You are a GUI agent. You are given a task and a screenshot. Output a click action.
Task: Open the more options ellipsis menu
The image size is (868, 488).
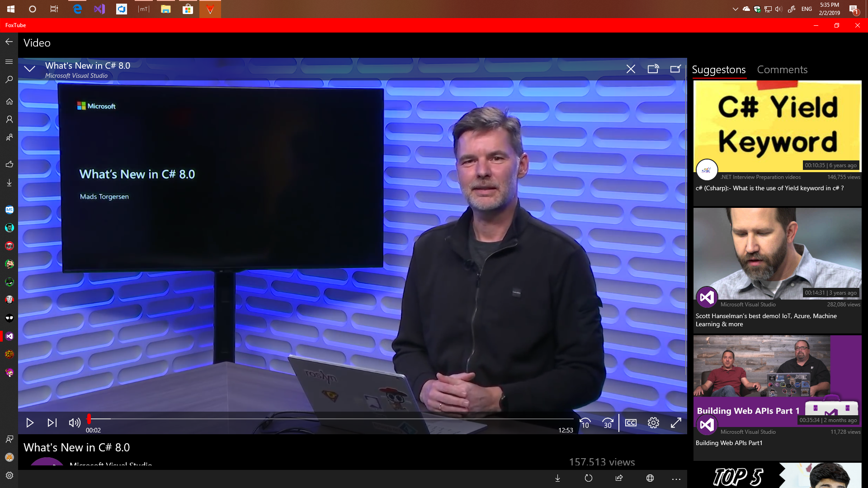click(x=676, y=479)
